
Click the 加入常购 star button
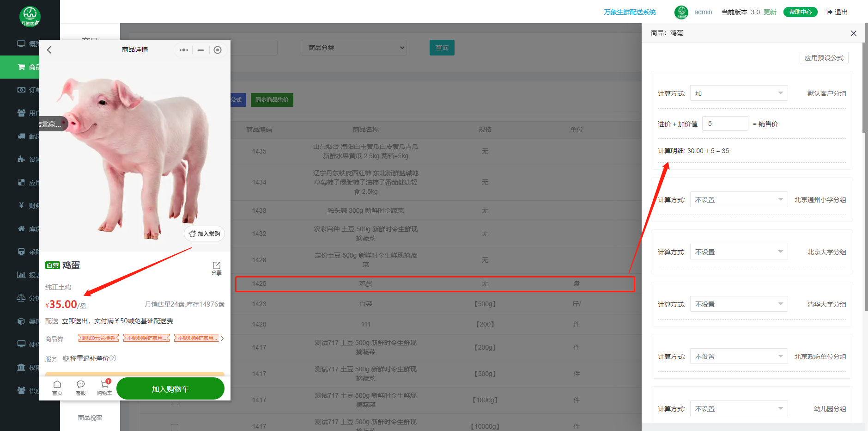[205, 234]
